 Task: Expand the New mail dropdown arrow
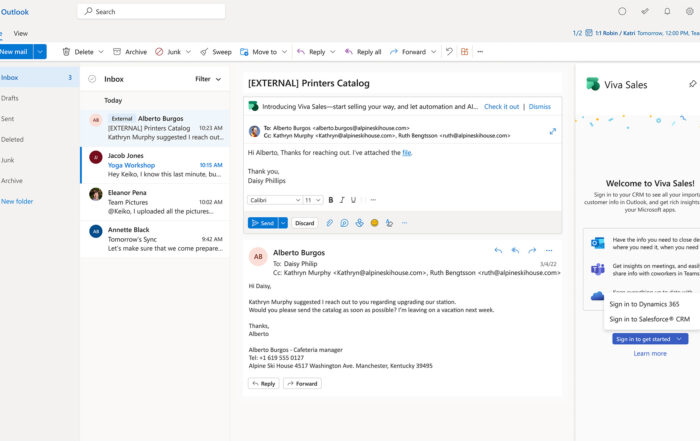click(40, 52)
